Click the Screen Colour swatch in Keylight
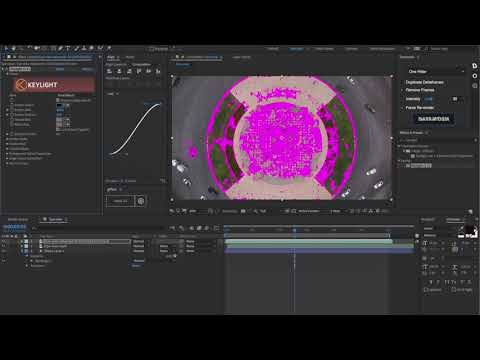Viewport: 480px width, 360px height. 60,105
